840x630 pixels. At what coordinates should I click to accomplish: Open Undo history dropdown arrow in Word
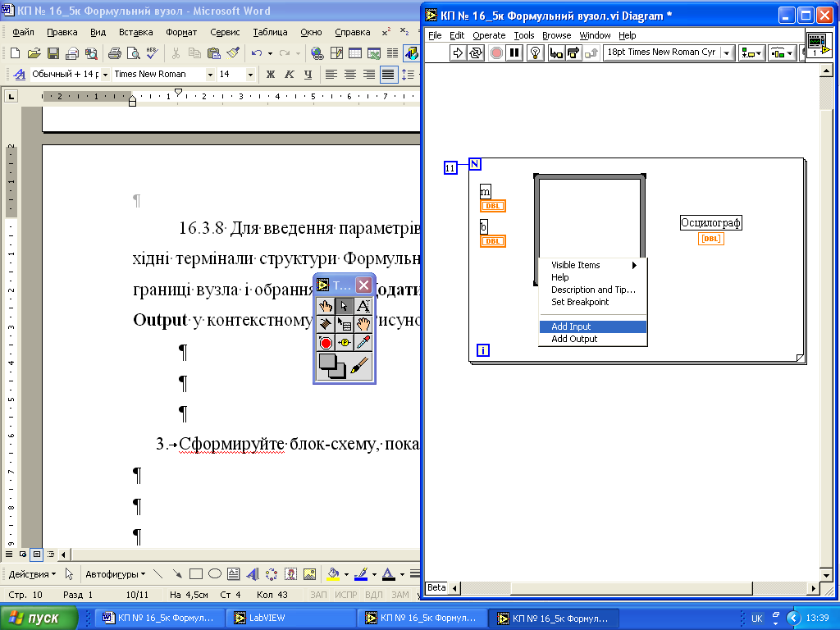point(270,53)
